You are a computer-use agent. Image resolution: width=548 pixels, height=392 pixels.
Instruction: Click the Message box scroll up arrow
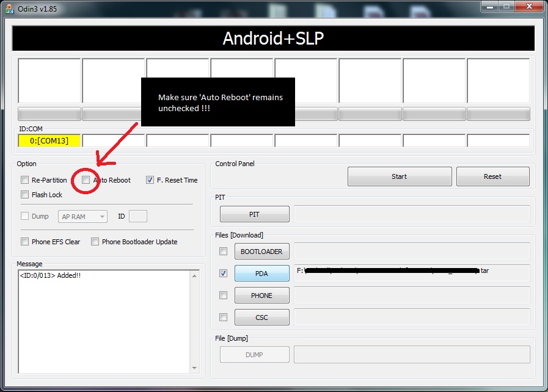[195, 276]
